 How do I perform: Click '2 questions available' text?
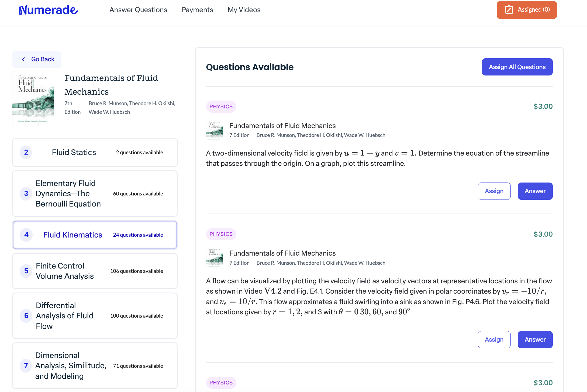[x=140, y=152]
